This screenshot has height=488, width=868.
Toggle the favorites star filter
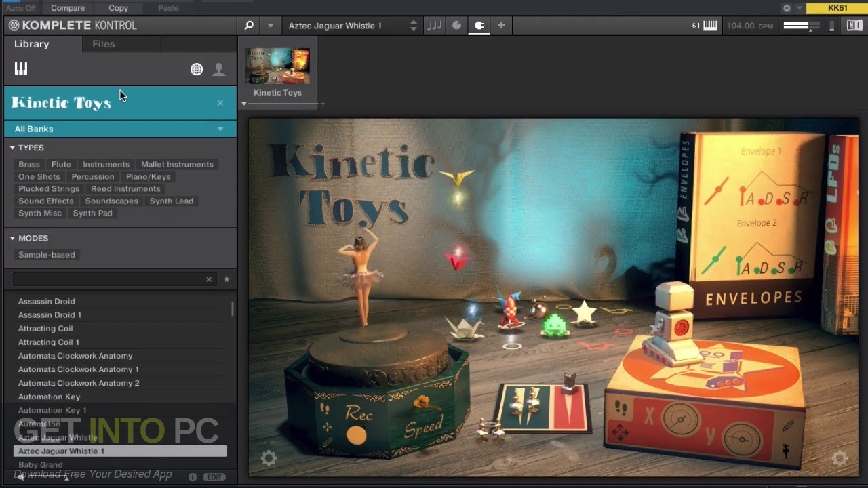tap(226, 279)
